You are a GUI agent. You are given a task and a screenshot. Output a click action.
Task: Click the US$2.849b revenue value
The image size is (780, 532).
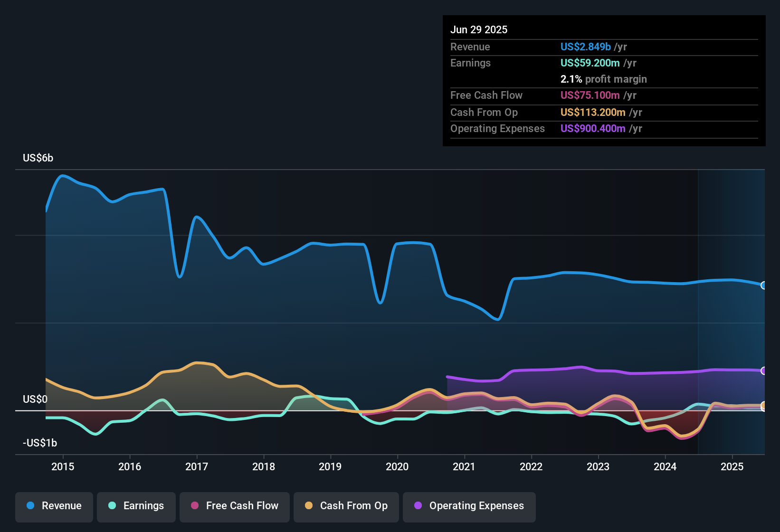click(586, 47)
